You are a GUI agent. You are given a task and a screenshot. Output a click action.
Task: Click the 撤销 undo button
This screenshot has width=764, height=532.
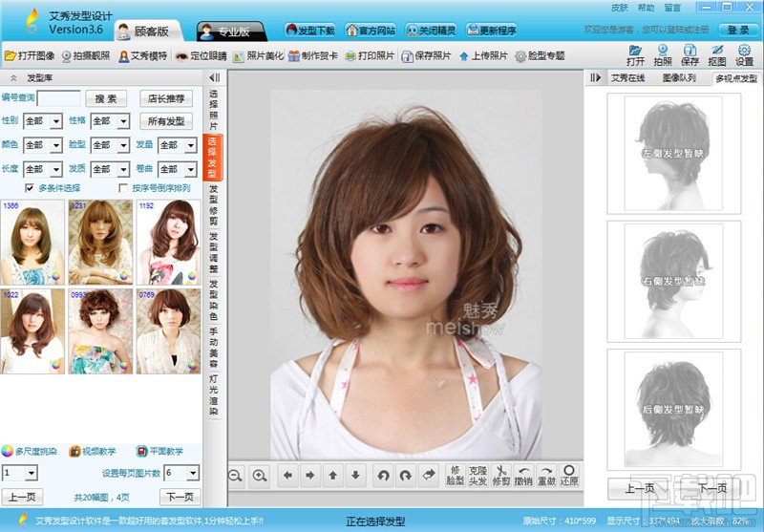523,475
